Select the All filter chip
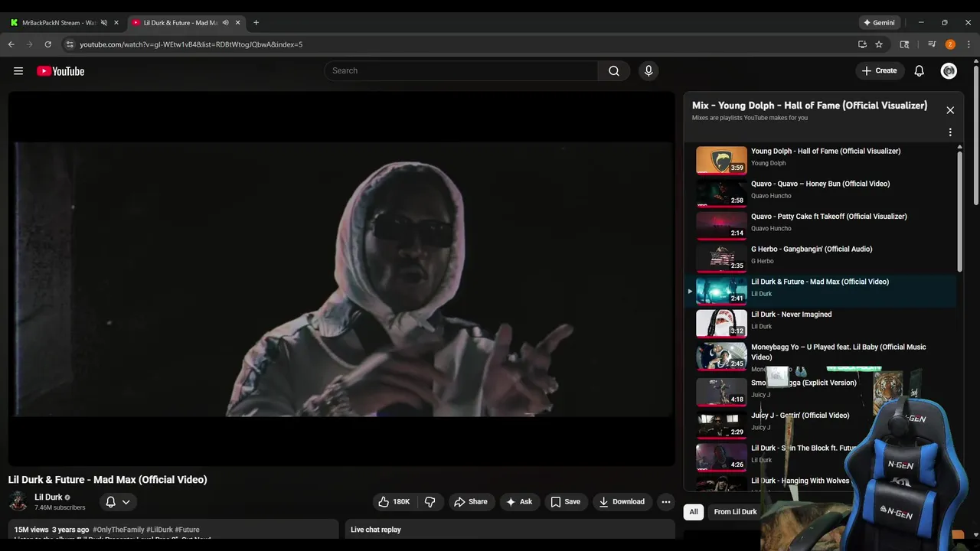 tap(694, 512)
